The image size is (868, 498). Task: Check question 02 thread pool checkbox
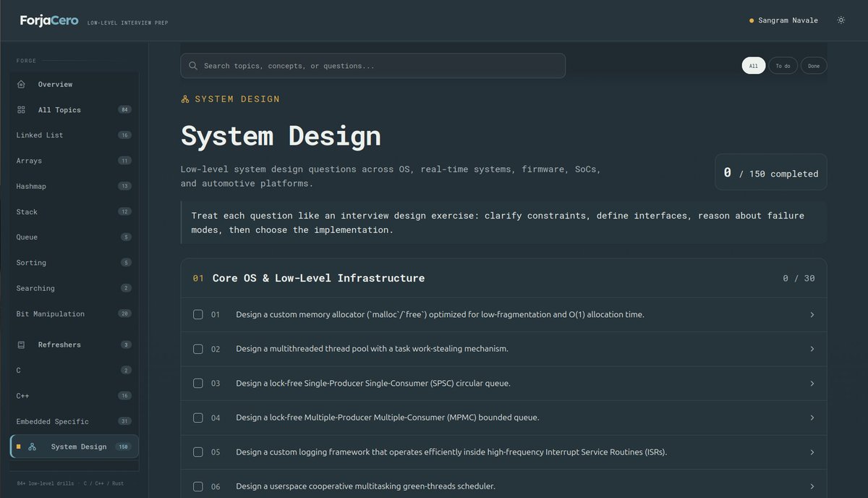coord(198,349)
